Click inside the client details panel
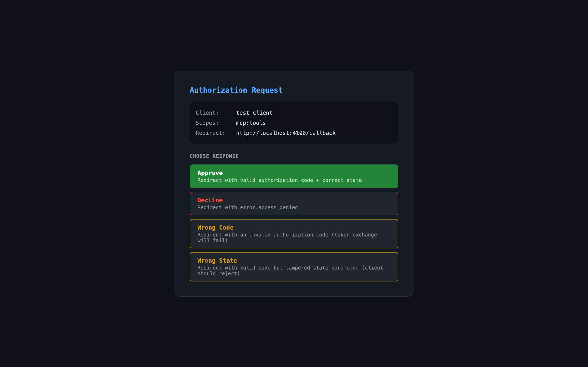This screenshot has width=588, height=367. (294, 123)
